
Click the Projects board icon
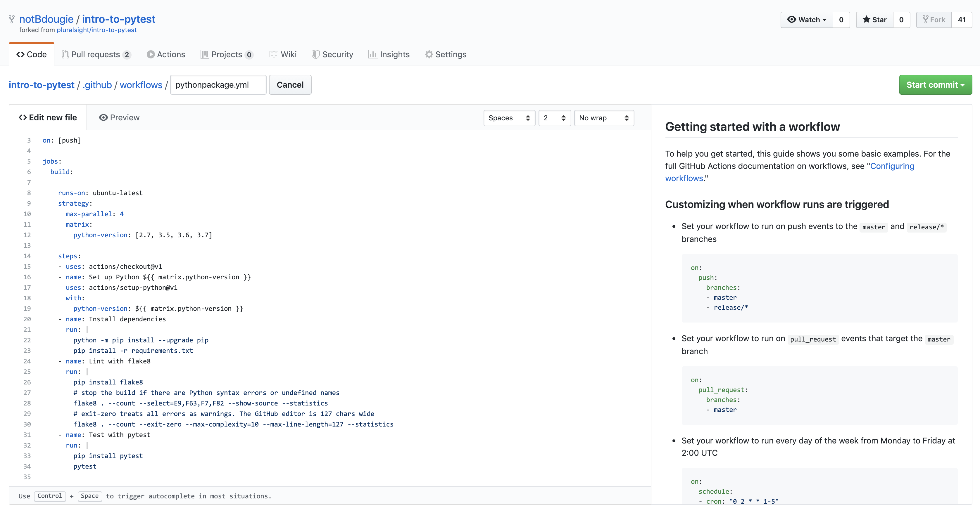(205, 54)
